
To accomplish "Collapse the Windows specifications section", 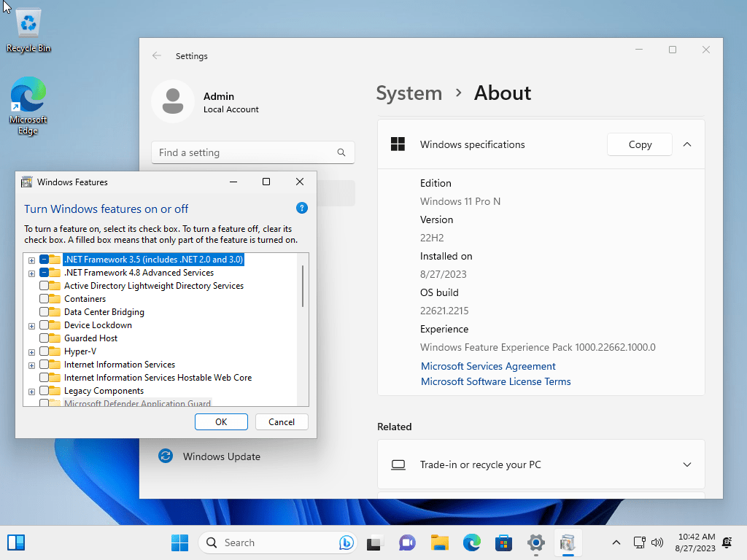I will click(687, 144).
